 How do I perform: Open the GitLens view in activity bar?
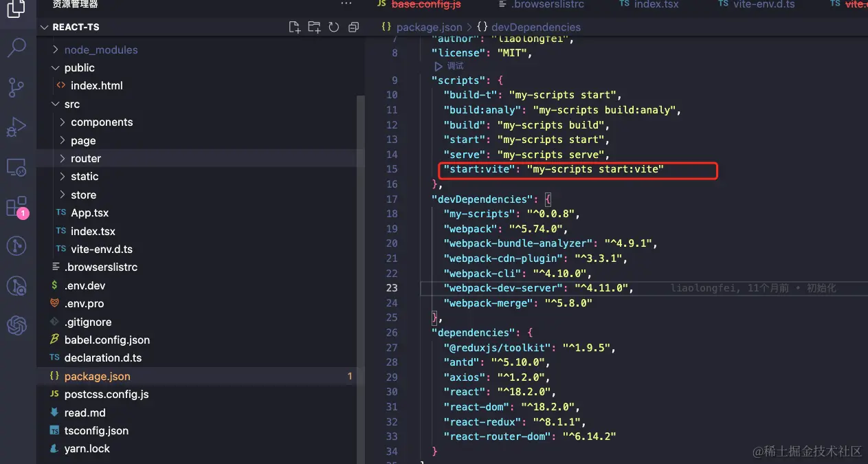point(16,245)
